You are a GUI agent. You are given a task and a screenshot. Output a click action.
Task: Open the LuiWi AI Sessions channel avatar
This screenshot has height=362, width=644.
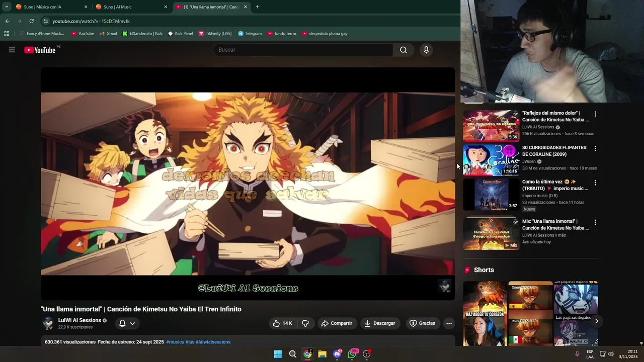(x=48, y=323)
